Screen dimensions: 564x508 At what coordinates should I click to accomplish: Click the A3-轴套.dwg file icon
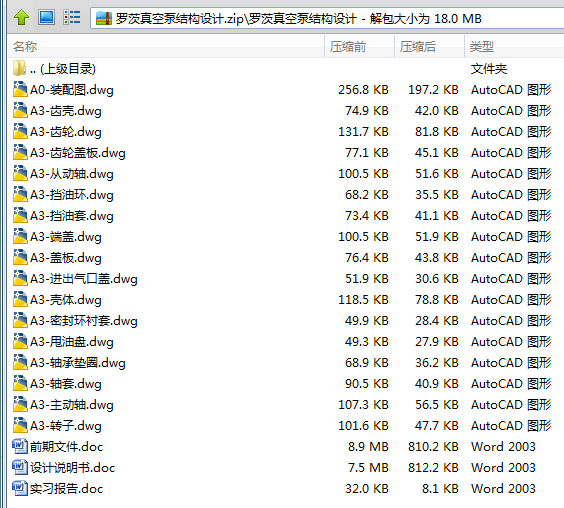tap(20, 383)
